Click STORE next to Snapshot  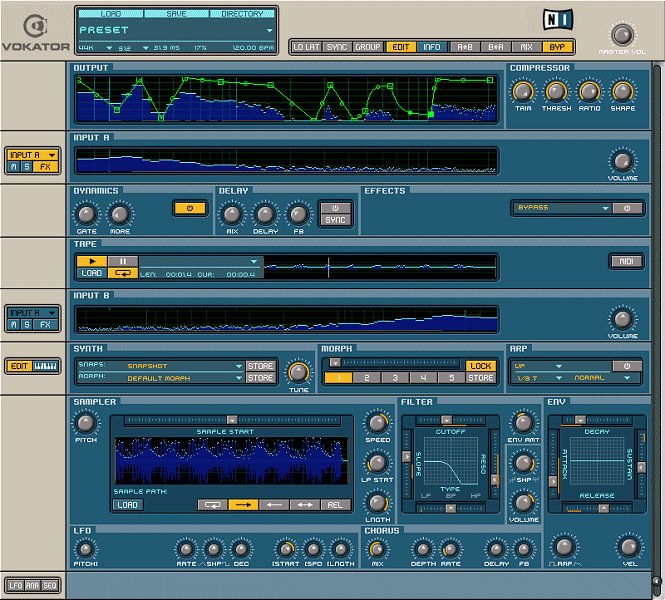[260, 366]
